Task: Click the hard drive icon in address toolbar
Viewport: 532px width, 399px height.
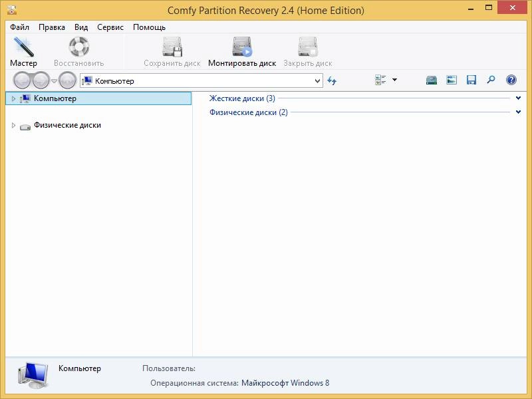Action: (x=431, y=80)
